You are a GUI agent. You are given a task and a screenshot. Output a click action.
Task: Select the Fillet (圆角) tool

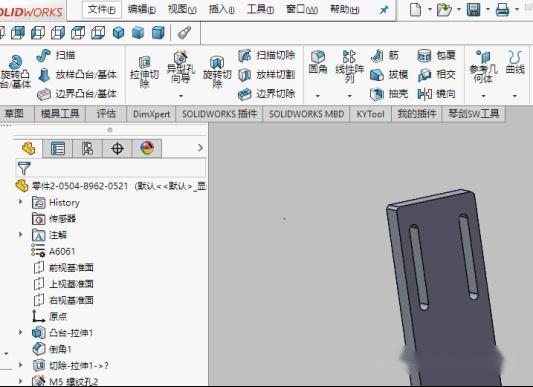pos(317,63)
